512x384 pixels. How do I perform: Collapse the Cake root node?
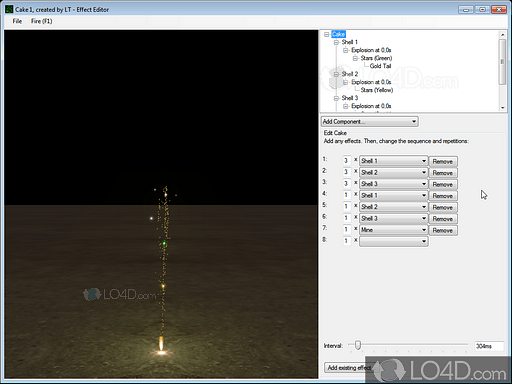pos(327,34)
